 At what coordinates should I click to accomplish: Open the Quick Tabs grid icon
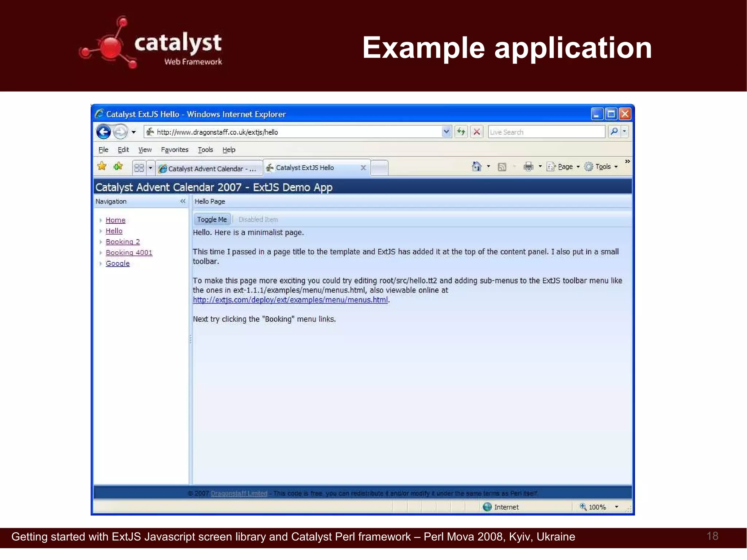[139, 168]
